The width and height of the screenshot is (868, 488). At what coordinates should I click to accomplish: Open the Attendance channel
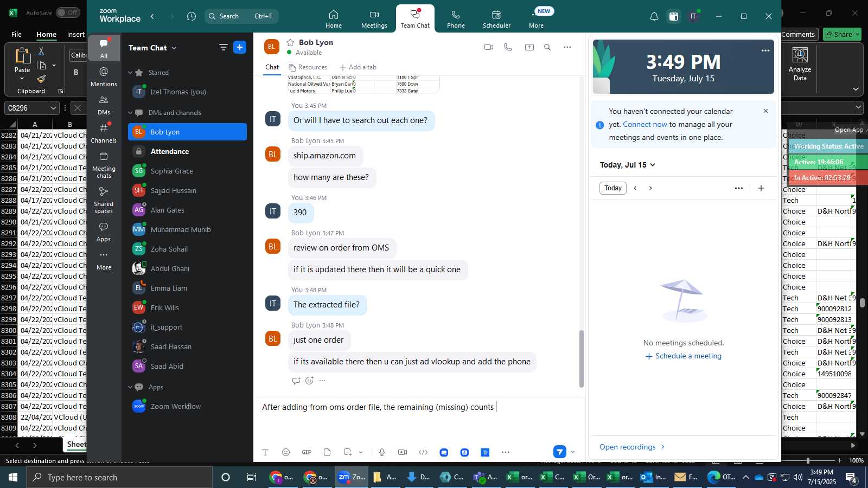tap(187, 151)
